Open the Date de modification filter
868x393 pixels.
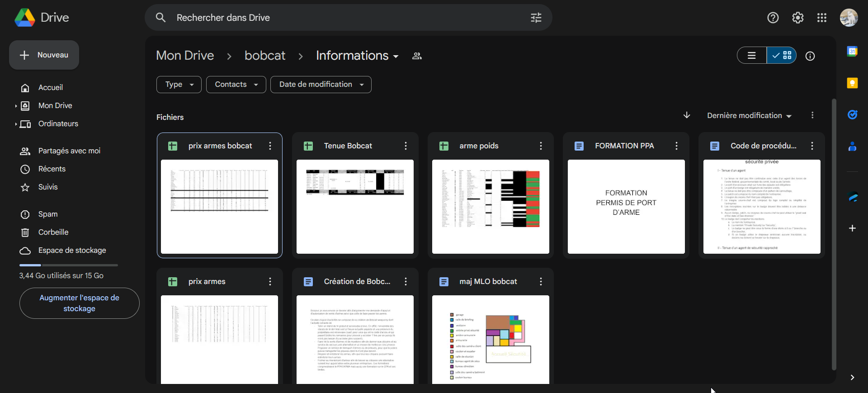tap(321, 85)
